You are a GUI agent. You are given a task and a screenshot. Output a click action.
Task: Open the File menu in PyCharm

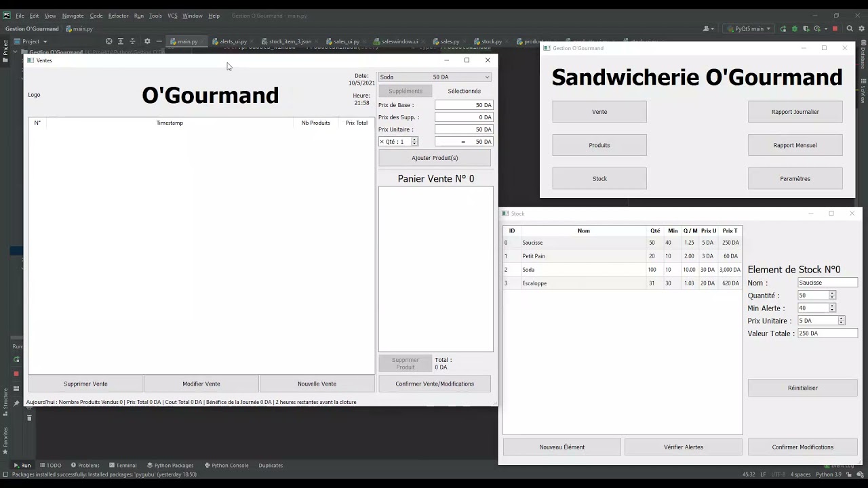pos(20,16)
